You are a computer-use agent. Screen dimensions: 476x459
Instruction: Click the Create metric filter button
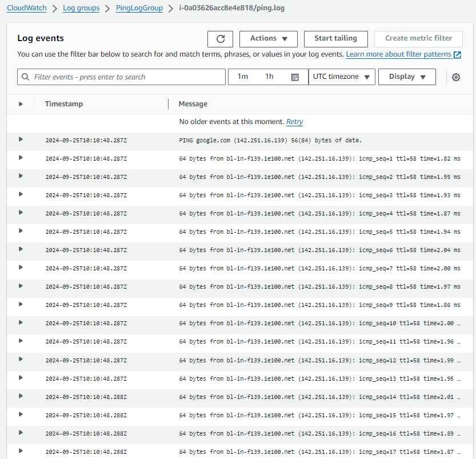tap(418, 39)
